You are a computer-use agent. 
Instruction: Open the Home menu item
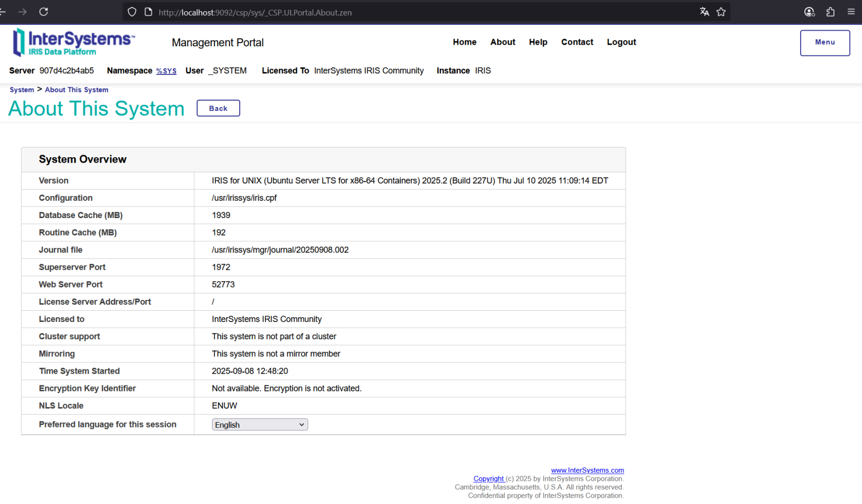tap(464, 42)
